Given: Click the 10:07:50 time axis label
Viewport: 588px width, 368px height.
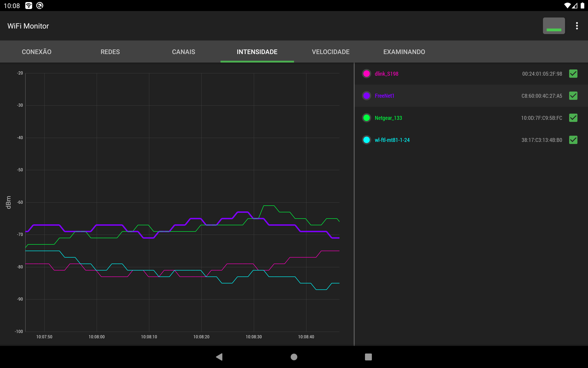Looking at the screenshot, I should tap(44, 337).
